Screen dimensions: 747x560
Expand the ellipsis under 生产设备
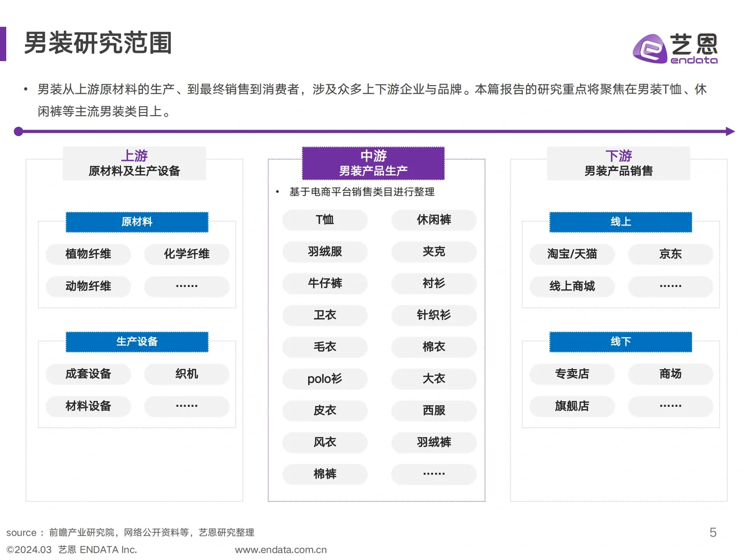tap(186, 407)
